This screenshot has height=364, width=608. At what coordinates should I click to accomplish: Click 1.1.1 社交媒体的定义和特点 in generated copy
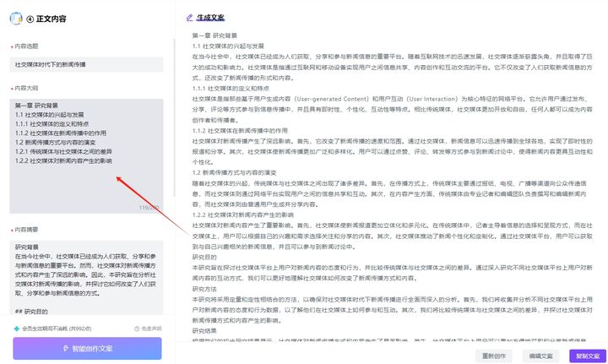pyautogui.click(x=231, y=89)
